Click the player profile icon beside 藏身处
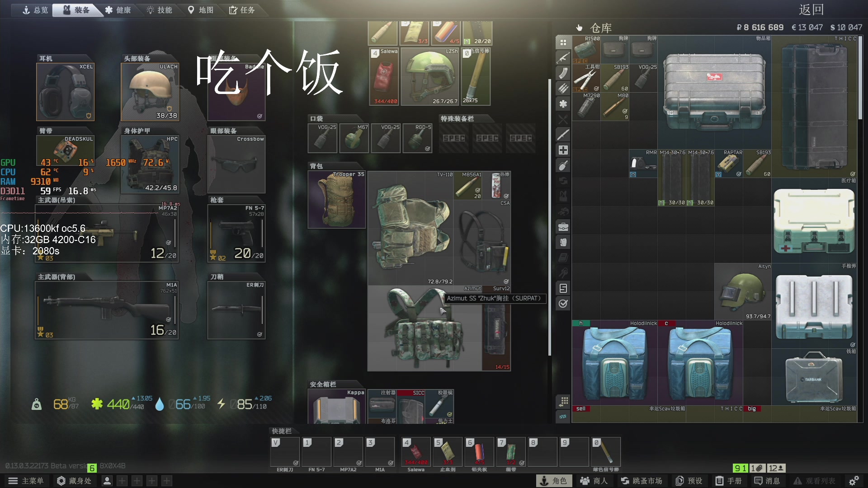Viewport: 868px width, 488px height. coord(107,481)
